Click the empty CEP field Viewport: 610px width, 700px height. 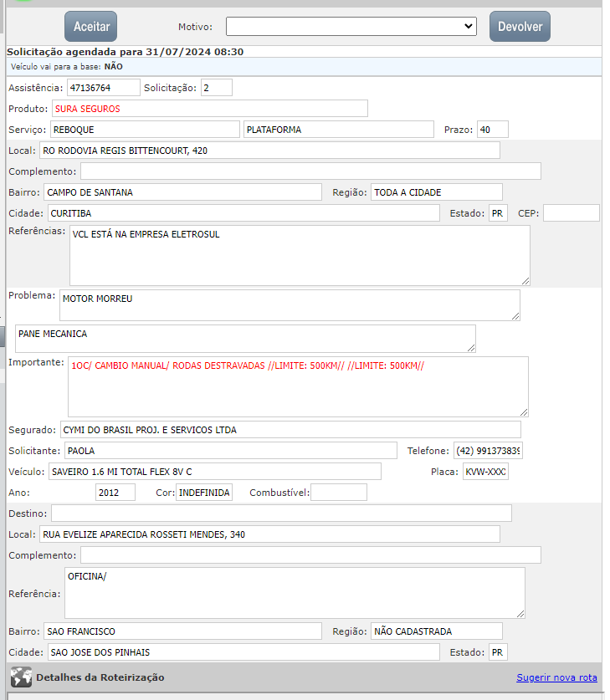[571, 213]
